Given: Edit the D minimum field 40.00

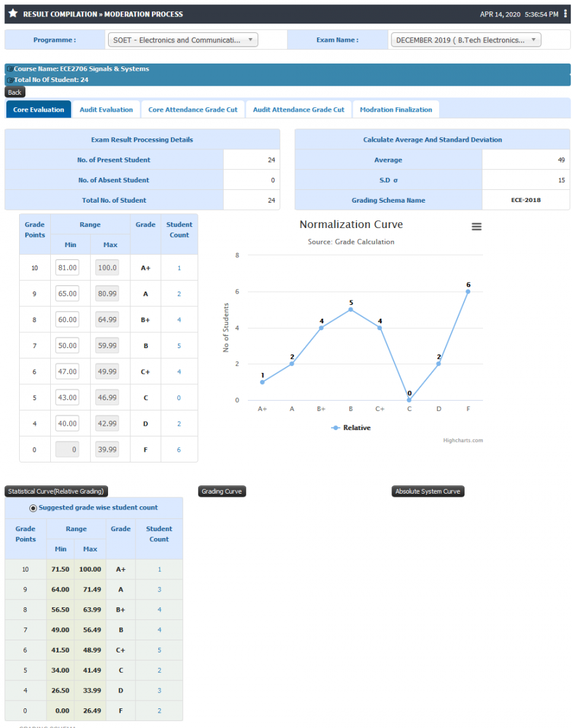Looking at the screenshot, I should [67, 424].
